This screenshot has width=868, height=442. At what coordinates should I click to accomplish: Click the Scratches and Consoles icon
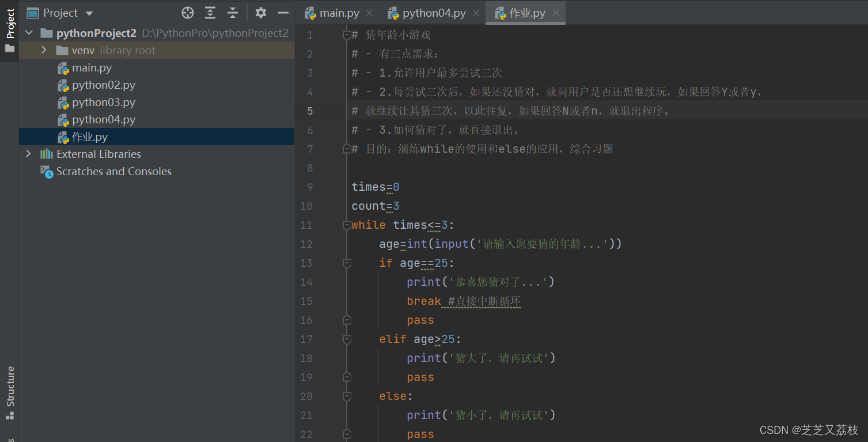(x=47, y=171)
